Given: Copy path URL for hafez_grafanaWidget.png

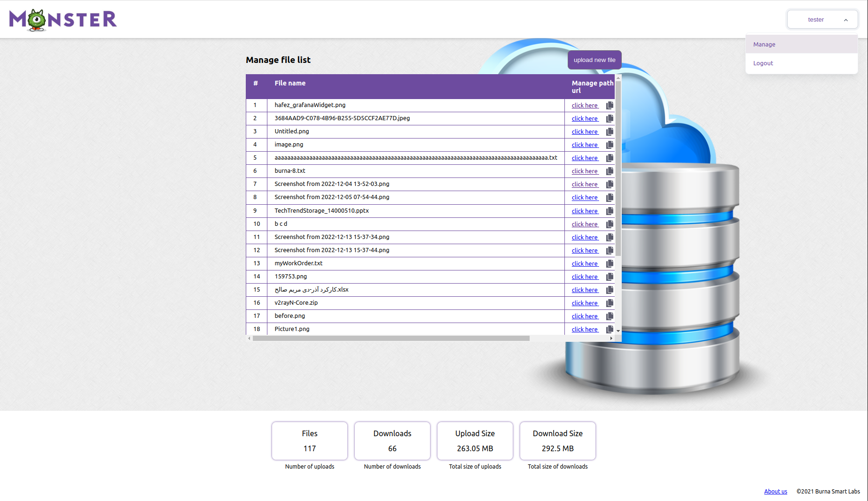Looking at the screenshot, I should pyautogui.click(x=610, y=105).
